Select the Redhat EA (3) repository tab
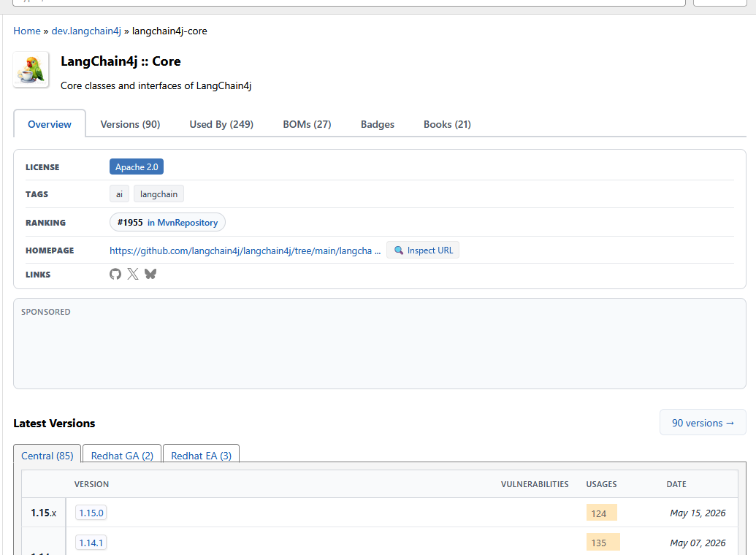This screenshot has height=555, width=756. point(201,456)
